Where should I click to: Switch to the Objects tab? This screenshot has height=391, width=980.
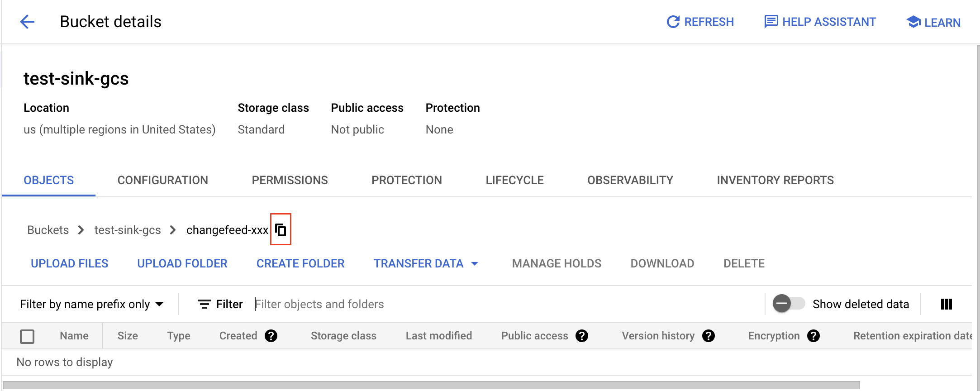48,180
